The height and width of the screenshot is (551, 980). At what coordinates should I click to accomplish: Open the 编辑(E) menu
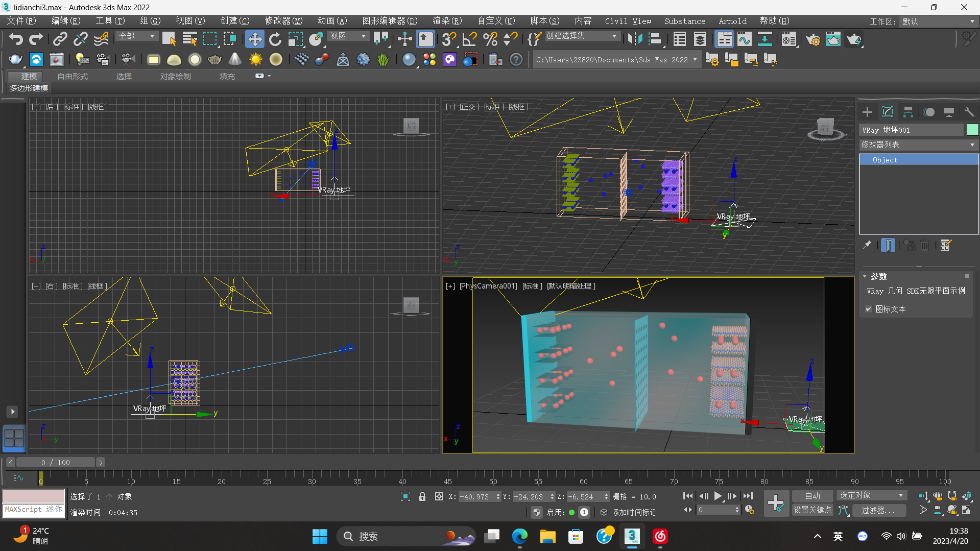(x=66, y=21)
